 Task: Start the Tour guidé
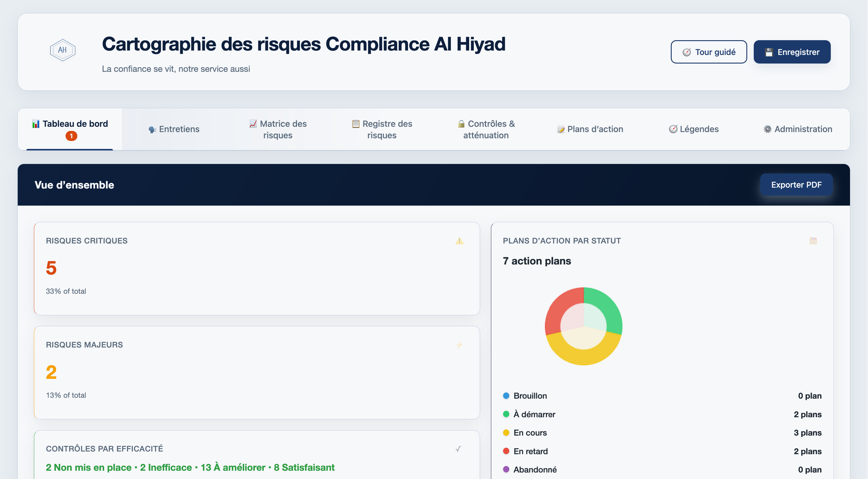pyautogui.click(x=709, y=52)
